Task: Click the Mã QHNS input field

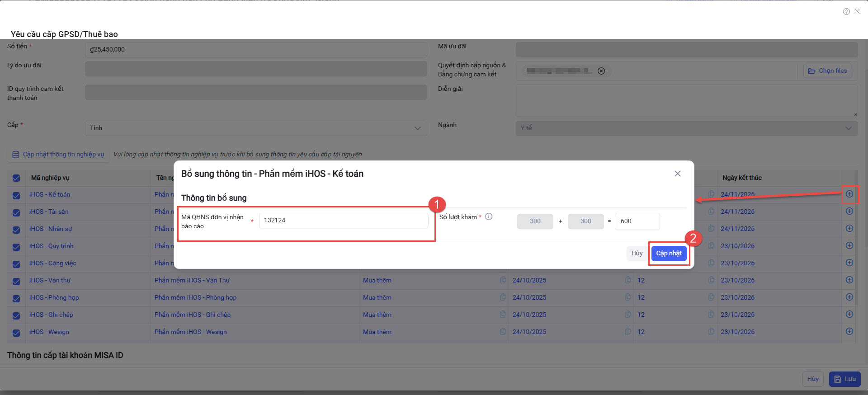Action: (x=343, y=221)
